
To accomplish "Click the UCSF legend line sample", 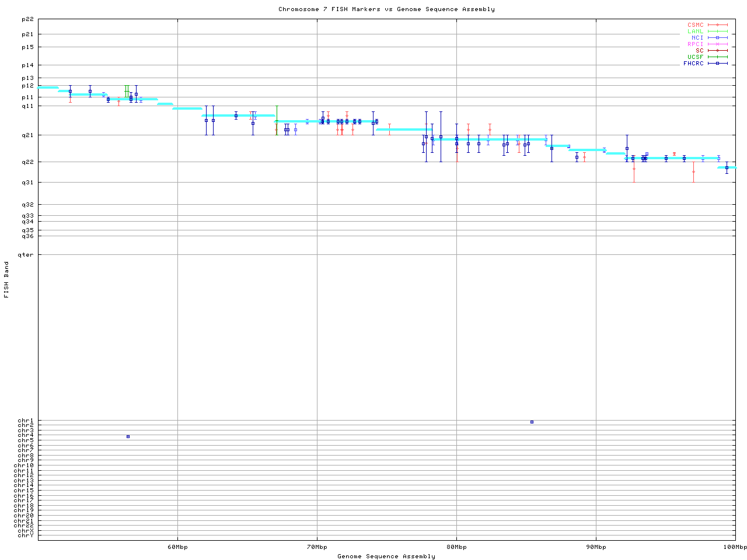I will coord(717,57).
